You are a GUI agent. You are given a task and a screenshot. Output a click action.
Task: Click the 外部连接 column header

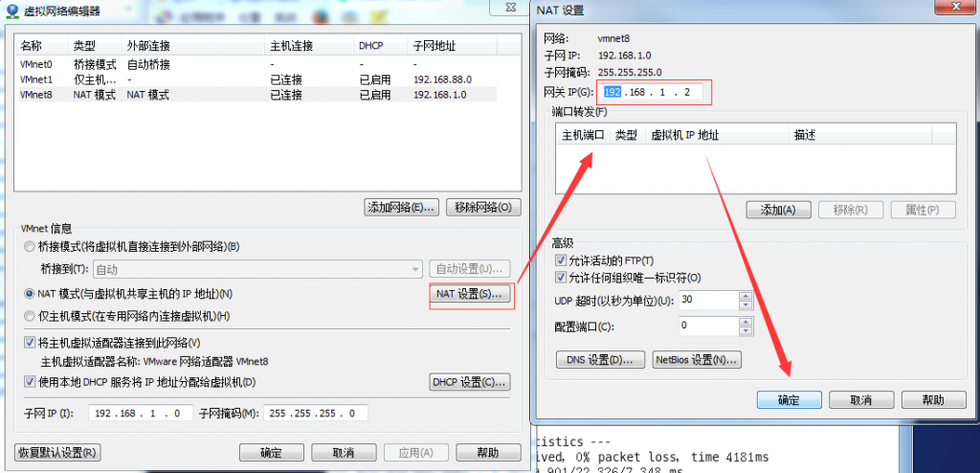click(x=193, y=46)
